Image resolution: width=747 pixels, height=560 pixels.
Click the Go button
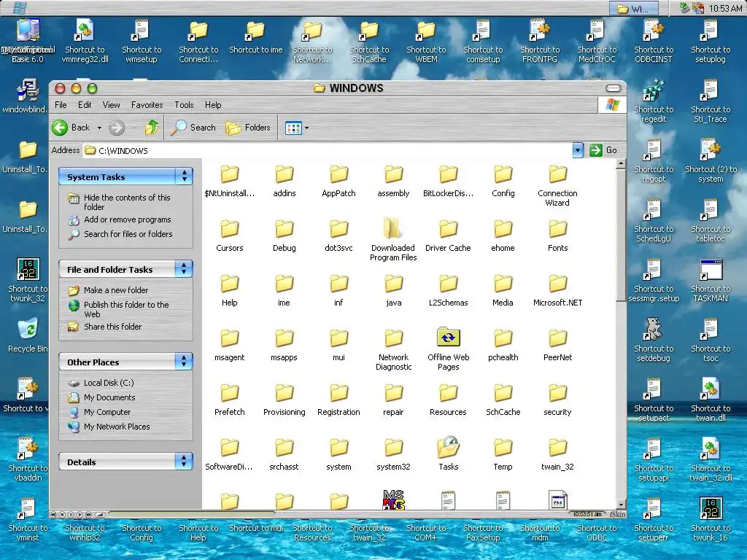(x=603, y=150)
